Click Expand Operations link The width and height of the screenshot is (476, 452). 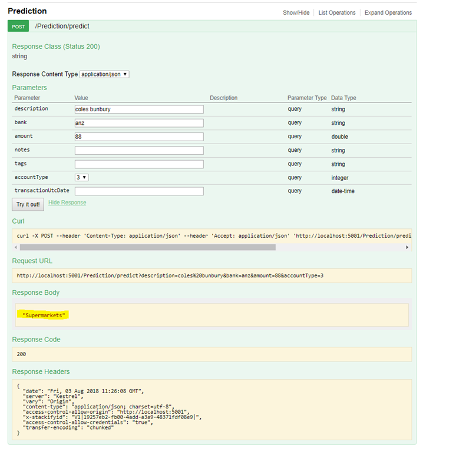point(388,13)
